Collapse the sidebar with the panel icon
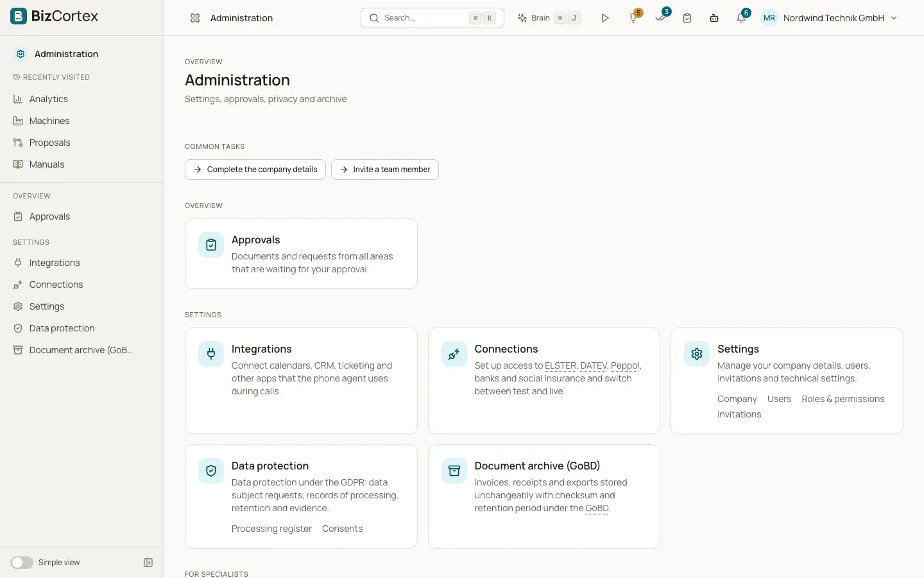The width and height of the screenshot is (924, 578). click(x=148, y=563)
